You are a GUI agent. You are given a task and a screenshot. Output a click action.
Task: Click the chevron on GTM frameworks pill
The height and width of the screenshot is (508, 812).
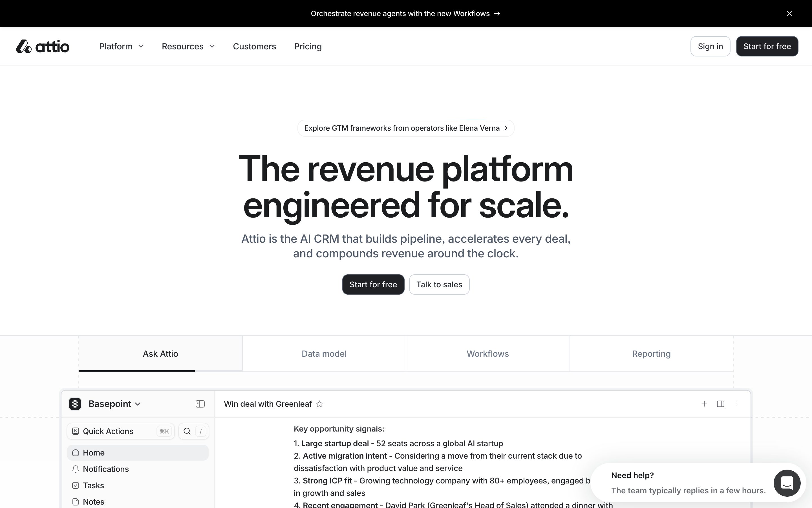(x=506, y=128)
